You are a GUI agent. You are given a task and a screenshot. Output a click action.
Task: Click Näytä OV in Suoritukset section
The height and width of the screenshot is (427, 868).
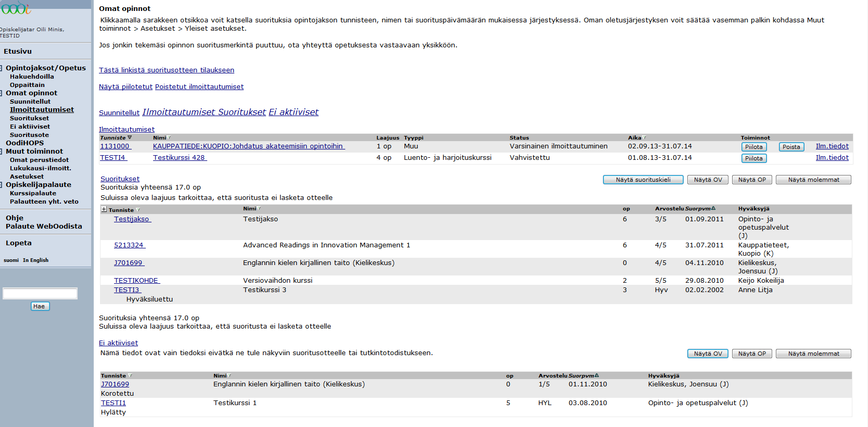708,180
